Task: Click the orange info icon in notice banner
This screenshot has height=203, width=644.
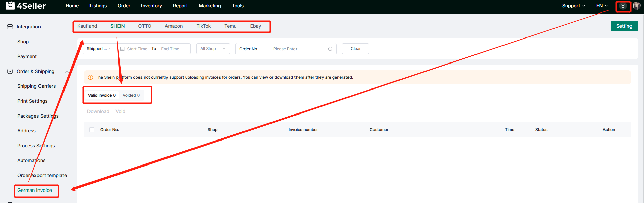Action: point(91,77)
